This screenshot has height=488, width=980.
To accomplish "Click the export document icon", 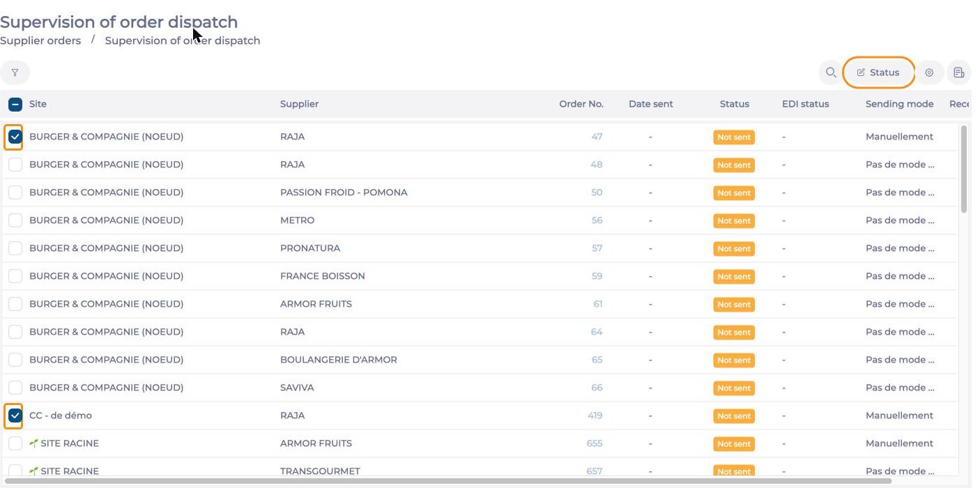I will pos(959,73).
